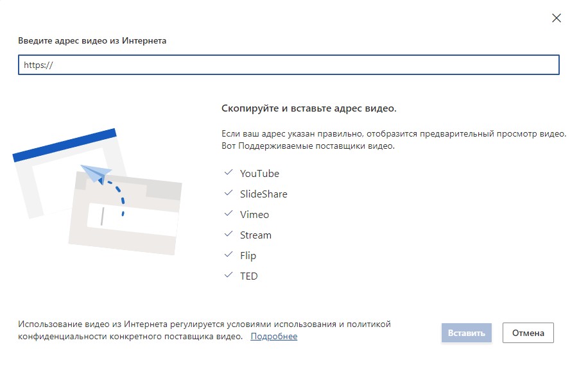Select the Flip provider entry
The width and height of the screenshot is (588, 370).
tap(249, 255)
